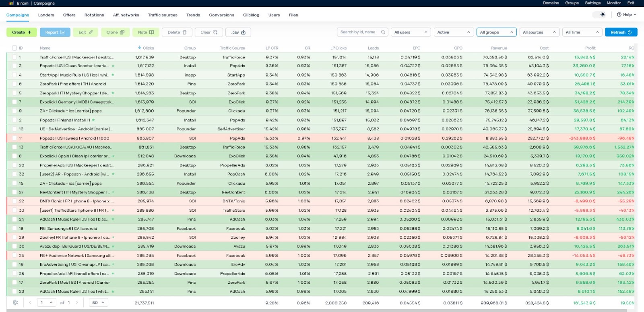Toggle the dark/light theme switch
The width and height of the screenshot is (644, 312).
tap(600, 15)
